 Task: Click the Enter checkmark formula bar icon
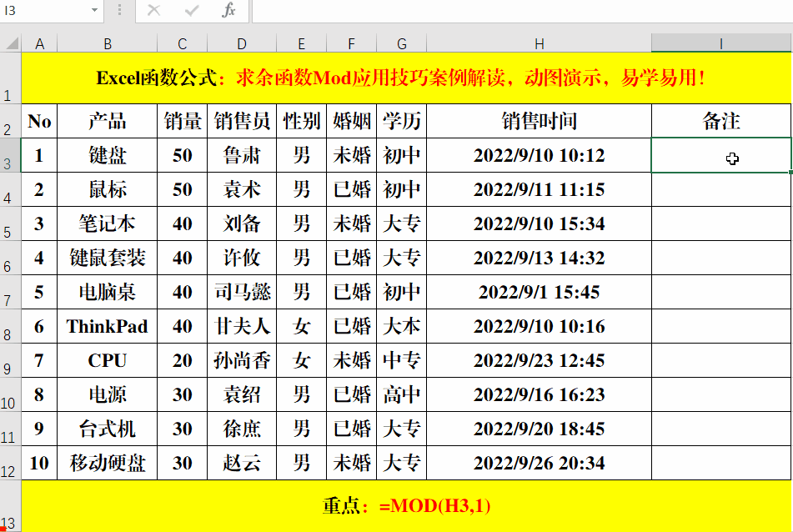pyautogui.click(x=192, y=10)
